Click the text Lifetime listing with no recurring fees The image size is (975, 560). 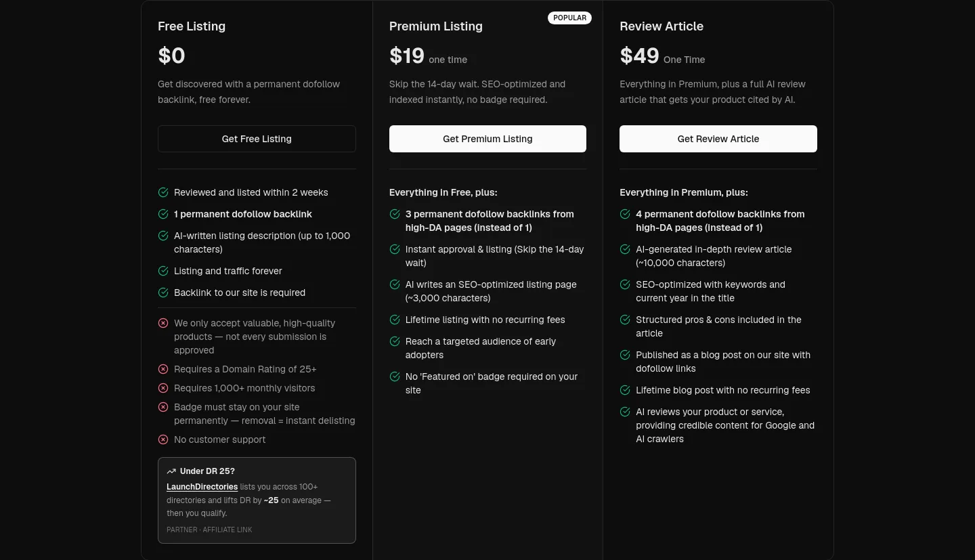pyautogui.click(x=485, y=320)
